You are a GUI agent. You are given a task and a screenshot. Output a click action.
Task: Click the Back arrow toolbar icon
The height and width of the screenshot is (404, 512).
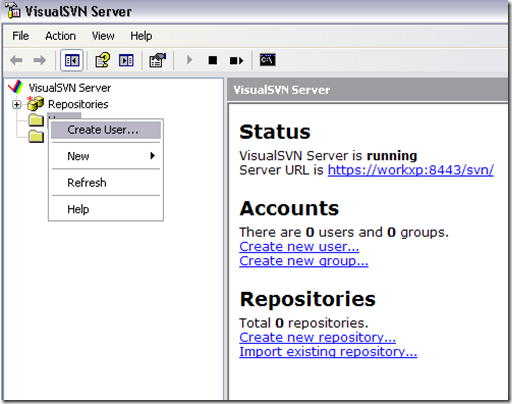[16, 61]
